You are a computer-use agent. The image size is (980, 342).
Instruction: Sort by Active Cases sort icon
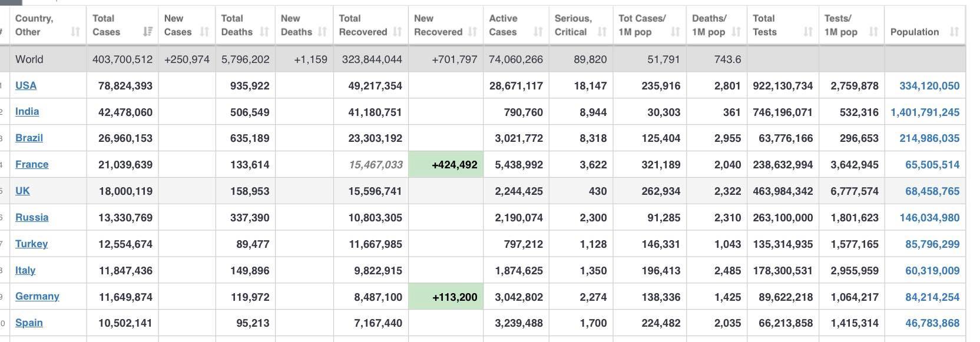(538, 32)
